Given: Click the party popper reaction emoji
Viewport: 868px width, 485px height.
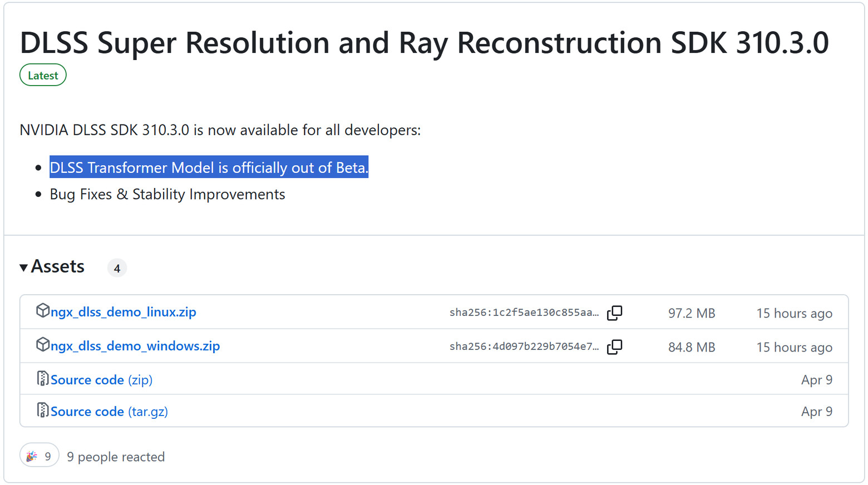Looking at the screenshot, I should [32, 456].
